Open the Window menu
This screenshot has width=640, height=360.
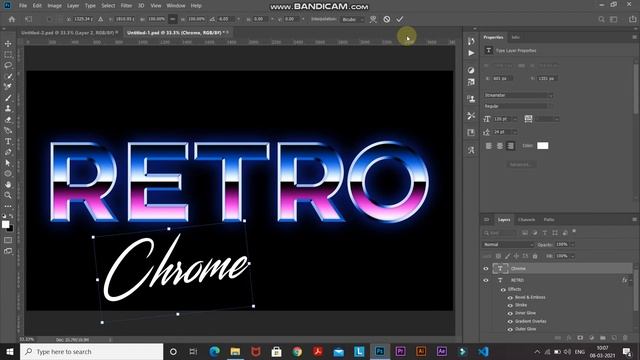coord(176,6)
